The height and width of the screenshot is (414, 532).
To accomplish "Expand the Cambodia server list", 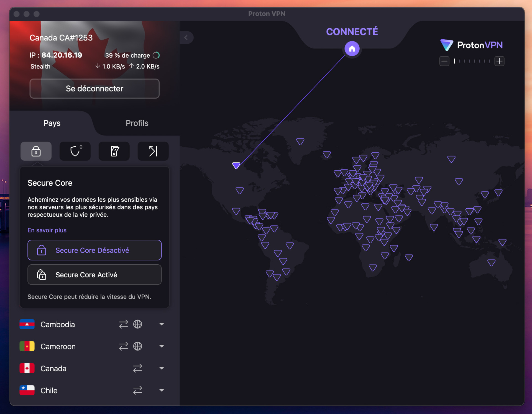I will tap(162, 324).
